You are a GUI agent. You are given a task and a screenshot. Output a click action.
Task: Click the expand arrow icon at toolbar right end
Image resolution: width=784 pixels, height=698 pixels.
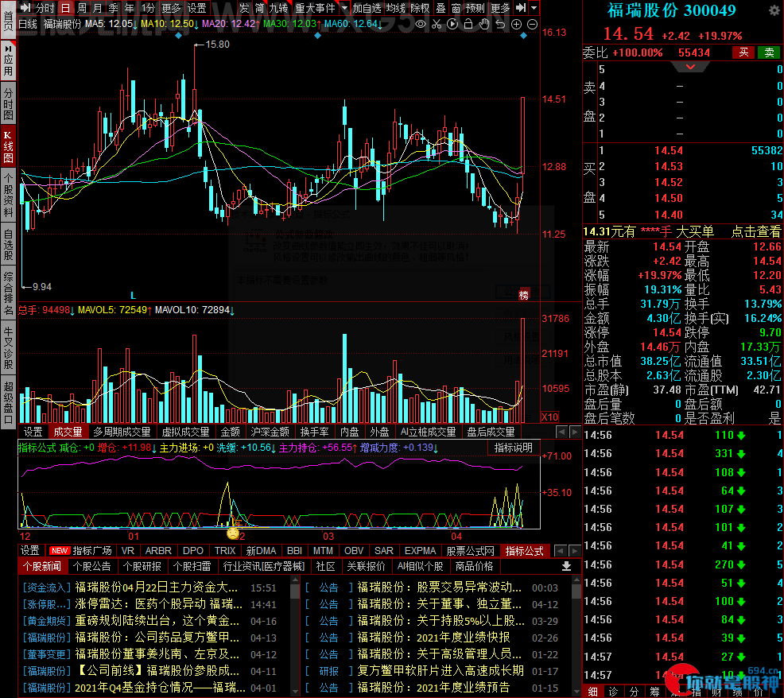click(521, 7)
